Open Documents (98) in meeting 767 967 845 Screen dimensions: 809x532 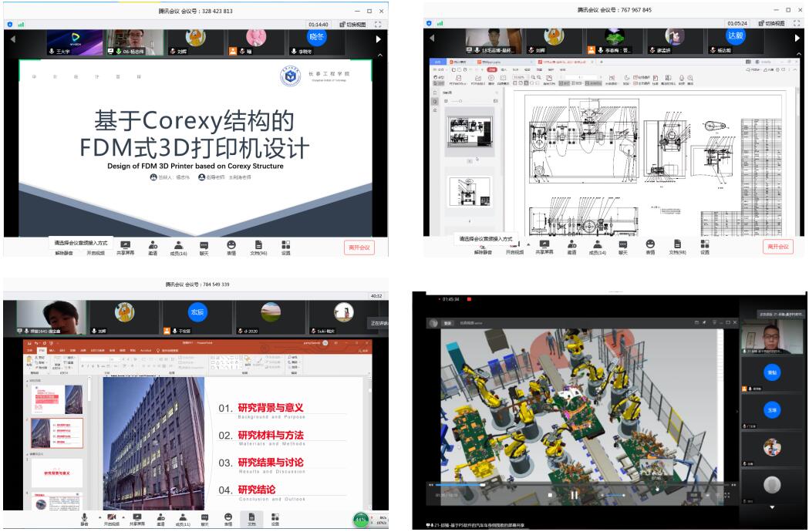point(678,247)
